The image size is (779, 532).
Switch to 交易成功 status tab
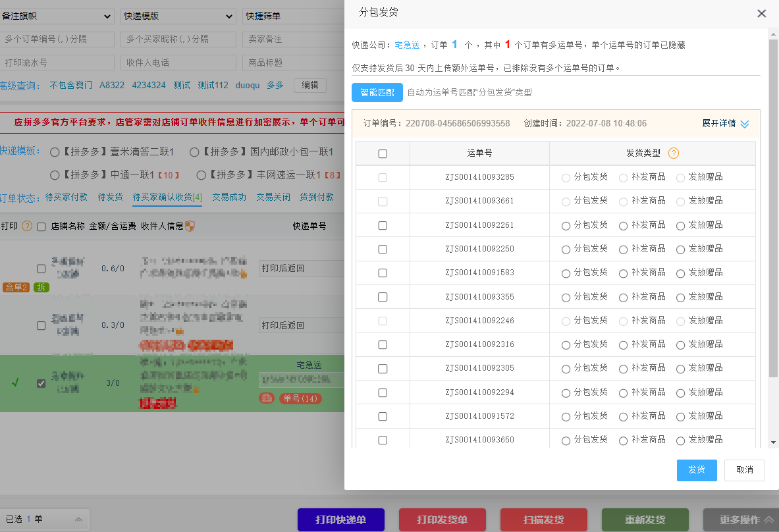(229, 198)
